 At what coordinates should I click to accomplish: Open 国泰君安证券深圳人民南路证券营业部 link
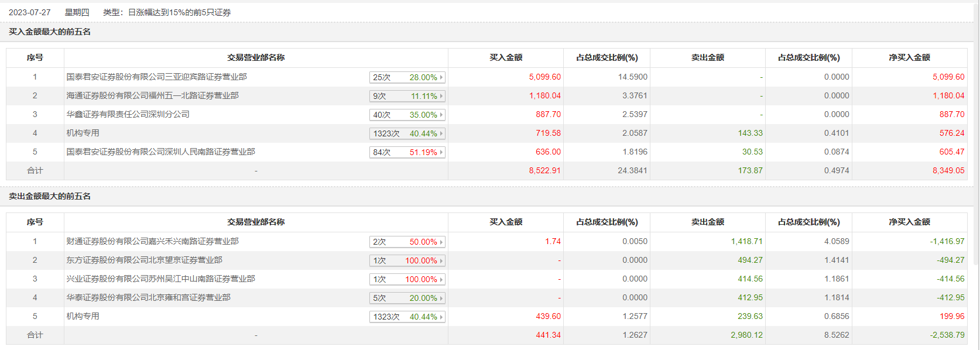[x=160, y=152]
